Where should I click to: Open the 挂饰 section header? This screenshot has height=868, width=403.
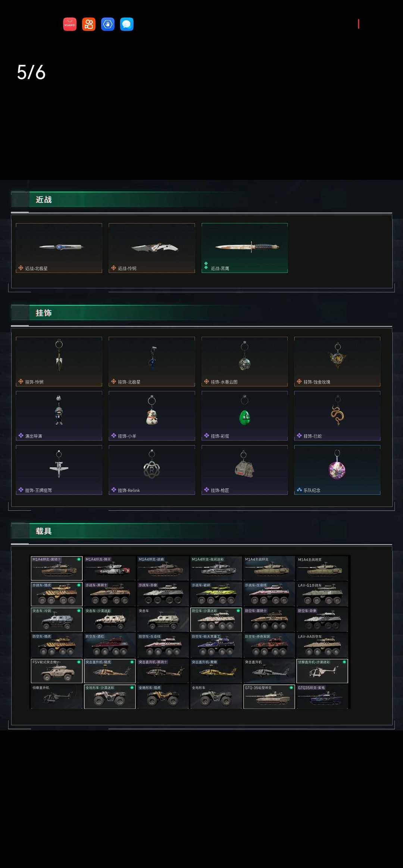(44, 313)
